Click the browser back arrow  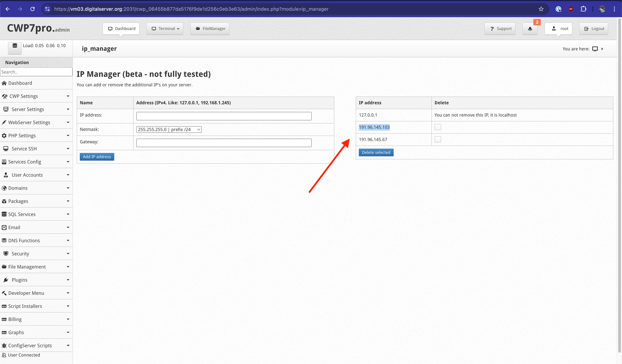(x=8, y=9)
